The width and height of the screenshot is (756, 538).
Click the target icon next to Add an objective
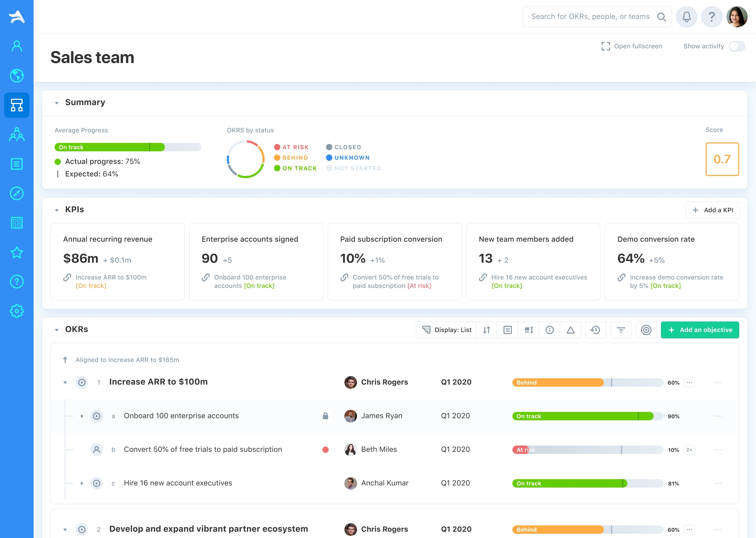[x=646, y=330]
